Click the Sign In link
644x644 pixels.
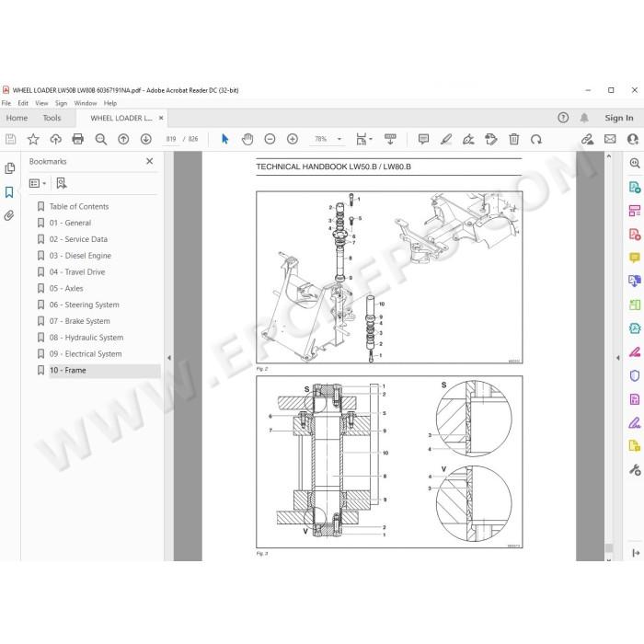click(619, 118)
